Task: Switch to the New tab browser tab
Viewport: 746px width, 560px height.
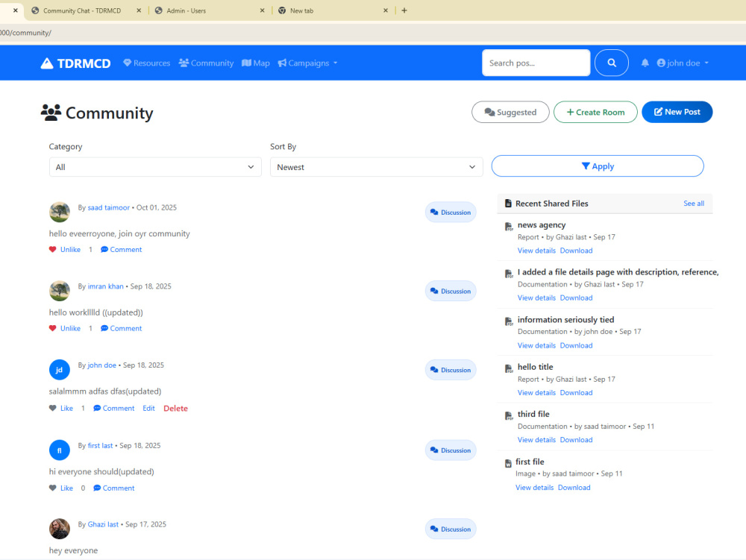Action: pos(333,10)
